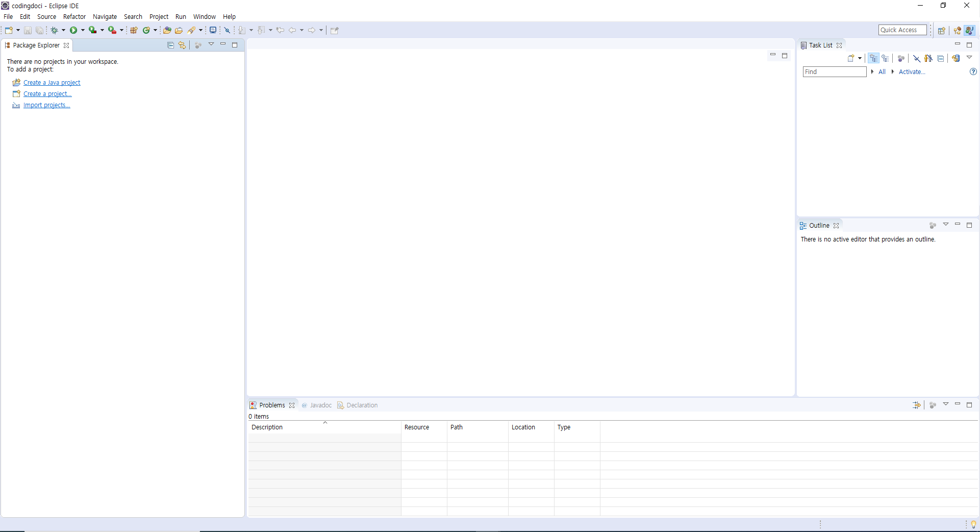Screen dimensions: 980x532
Task: Click the Open a Terminal monitor icon
Action: tap(213, 30)
